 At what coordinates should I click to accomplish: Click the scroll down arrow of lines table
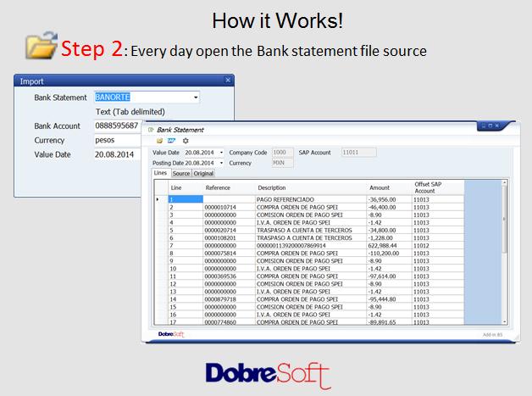tap(505, 321)
